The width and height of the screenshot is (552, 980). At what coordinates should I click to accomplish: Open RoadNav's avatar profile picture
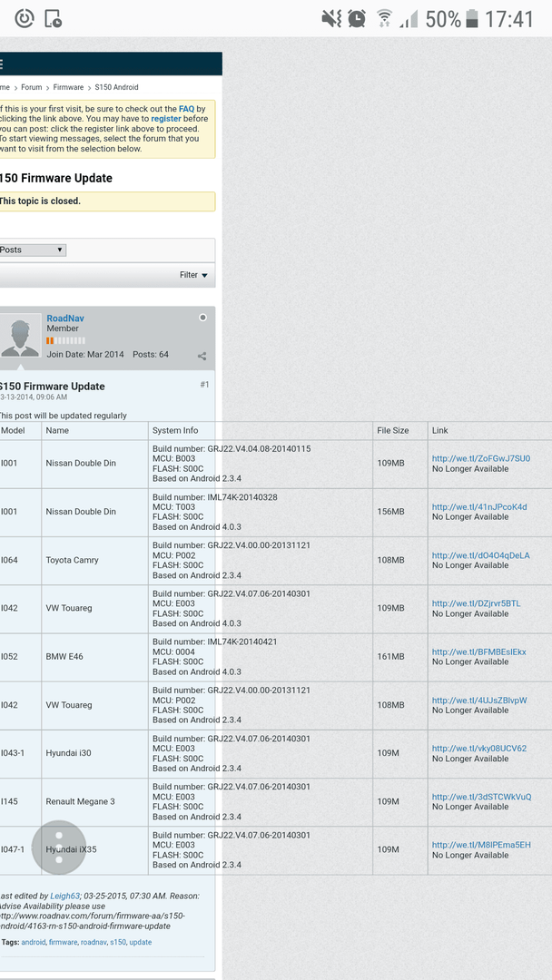pos(19,337)
